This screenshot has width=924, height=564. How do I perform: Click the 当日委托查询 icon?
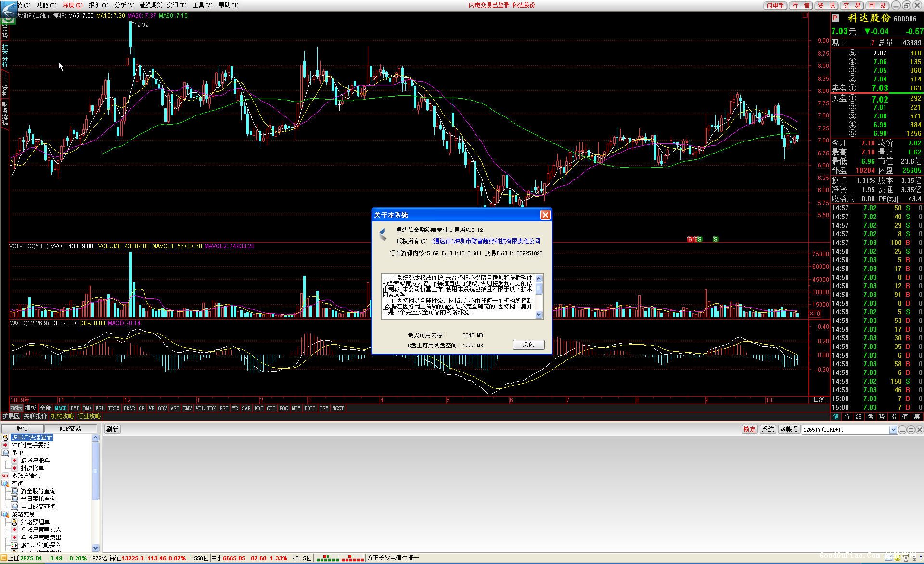(14, 499)
